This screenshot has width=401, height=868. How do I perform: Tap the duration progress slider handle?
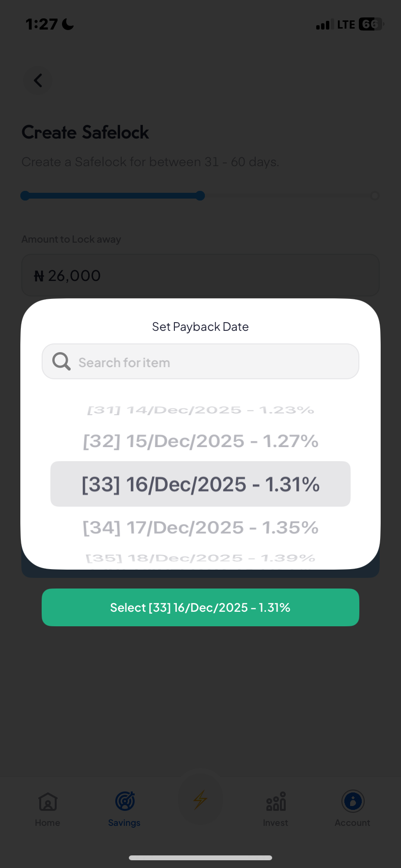point(200,196)
